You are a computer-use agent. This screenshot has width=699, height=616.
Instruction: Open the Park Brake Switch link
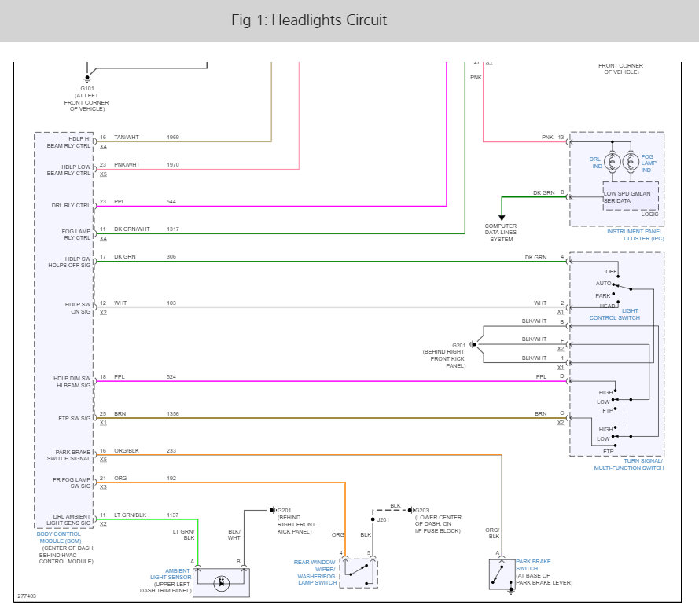click(x=533, y=565)
